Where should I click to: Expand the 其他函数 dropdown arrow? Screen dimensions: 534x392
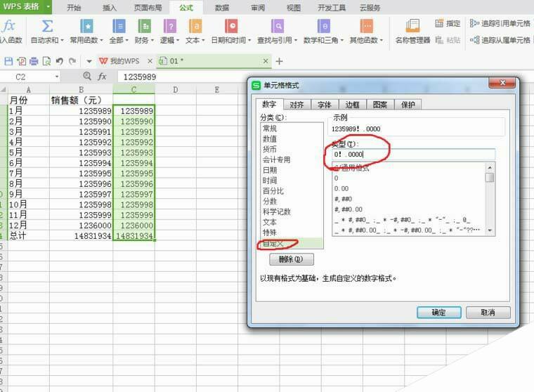tap(382, 40)
